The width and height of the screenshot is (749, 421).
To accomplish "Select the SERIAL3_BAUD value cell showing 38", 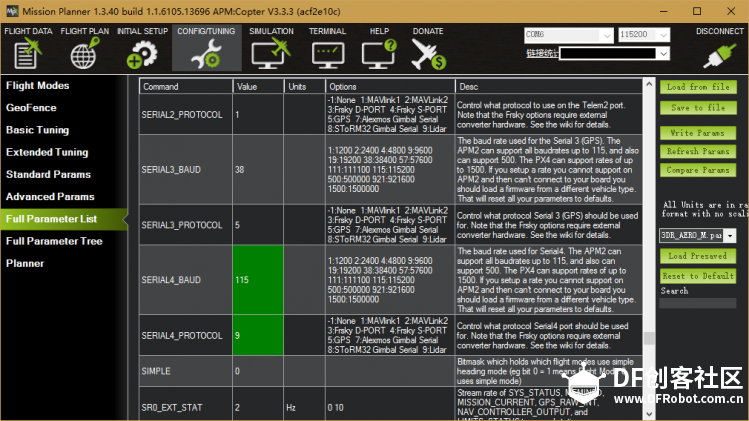I will 258,170.
